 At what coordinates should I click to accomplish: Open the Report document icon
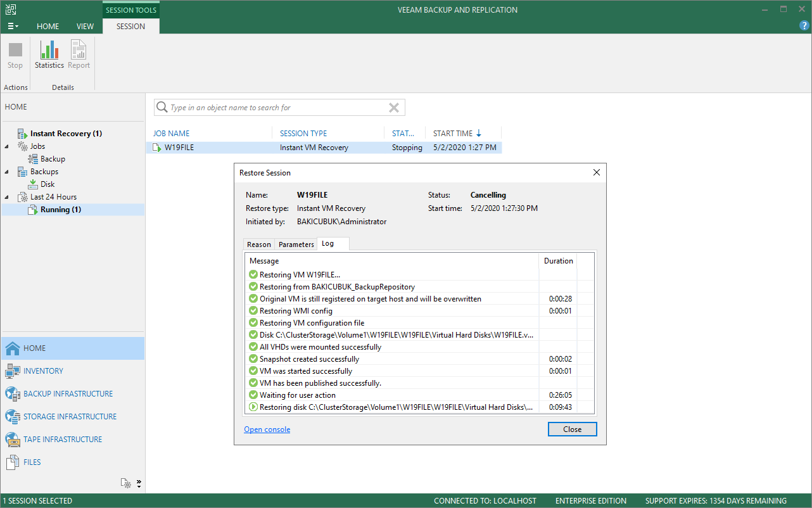click(x=79, y=49)
